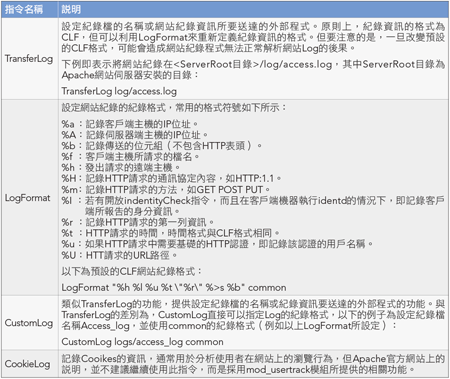Click the line starting '類似TransferLog的功能'
This screenshot has height=379, width=450.
pyautogui.click(x=253, y=304)
